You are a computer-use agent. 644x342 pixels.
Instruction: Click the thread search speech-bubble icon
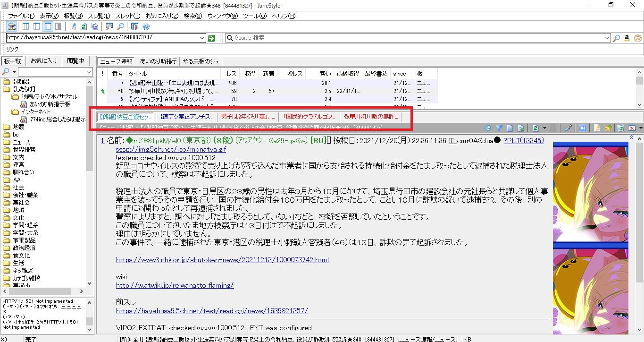tap(109, 26)
